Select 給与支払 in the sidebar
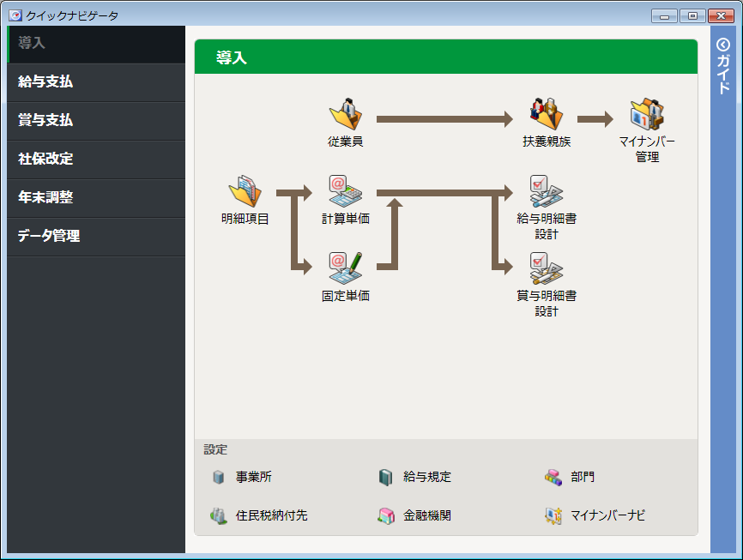Image resolution: width=743 pixels, height=560 pixels. click(96, 82)
